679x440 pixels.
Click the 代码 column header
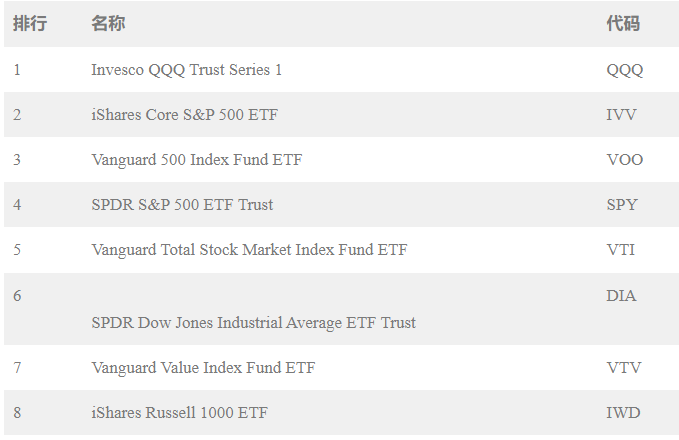click(622, 23)
